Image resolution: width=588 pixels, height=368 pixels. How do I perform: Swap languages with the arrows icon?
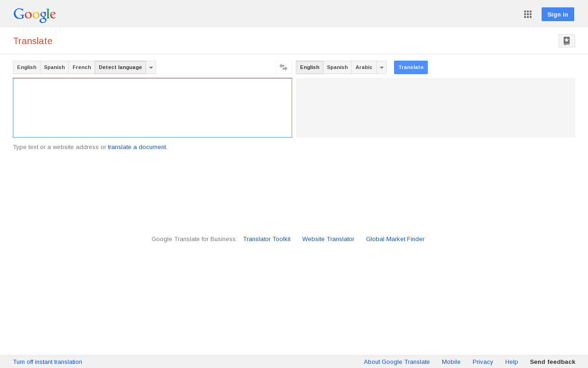coord(283,67)
